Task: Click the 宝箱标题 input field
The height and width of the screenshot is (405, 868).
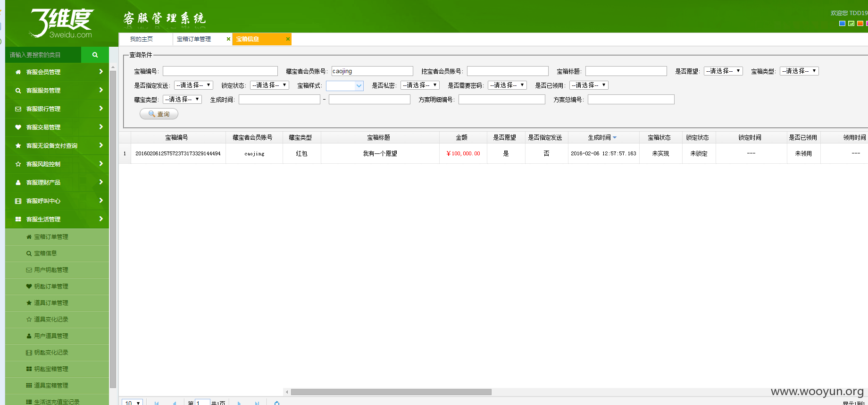Action: click(626, 71)
